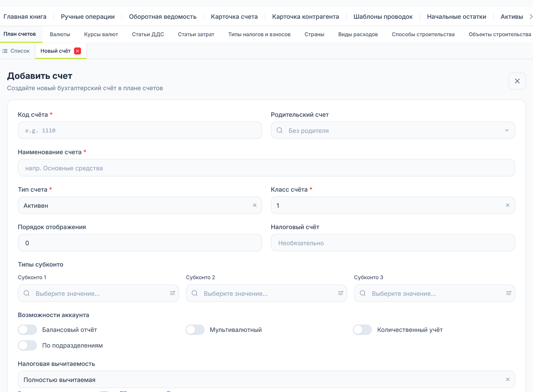The width and height of the screenshot is (533, 392).
Task: Click the list icon next to Список
Action: tap(5, 51)
